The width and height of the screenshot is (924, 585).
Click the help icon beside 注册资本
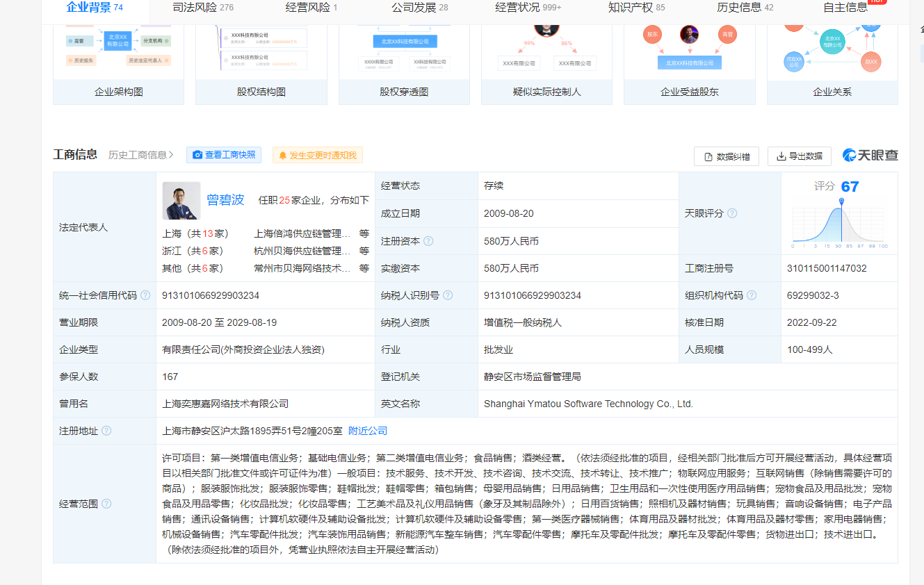click(428, 241)
